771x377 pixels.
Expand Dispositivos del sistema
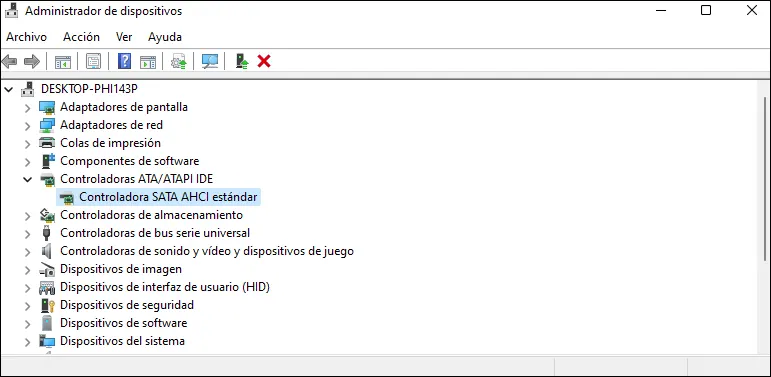[x=28, y=341]
